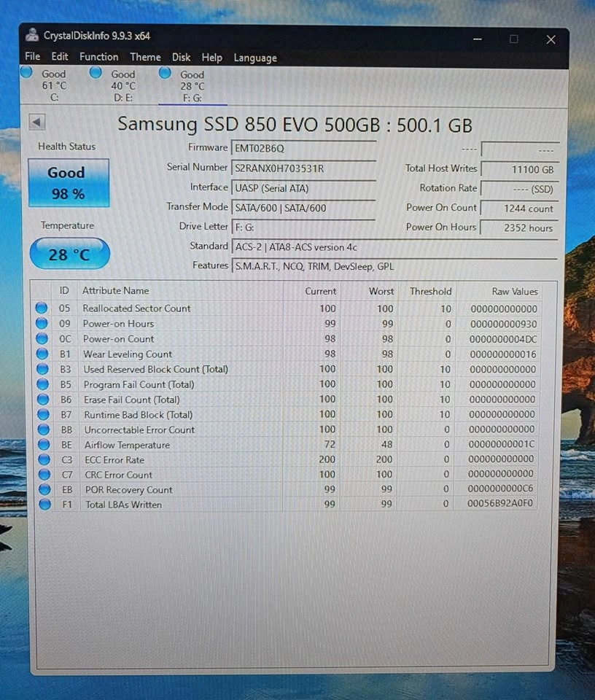Click status icon for Wear Leveling Count
Screen dimensions: 595x700
(42, 354)
